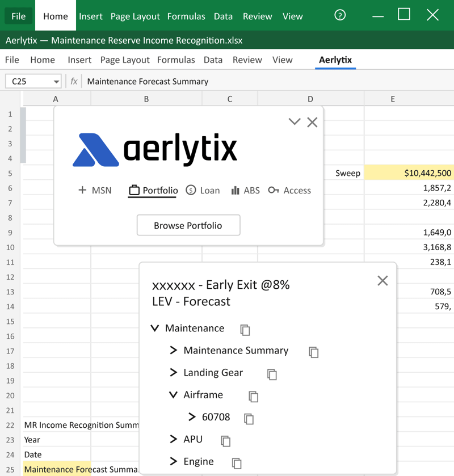The height and width of the screenshot is (476, 454).
Task: Open Data tab in green bar
Action: pyautogui.click(x=223, y=16)
